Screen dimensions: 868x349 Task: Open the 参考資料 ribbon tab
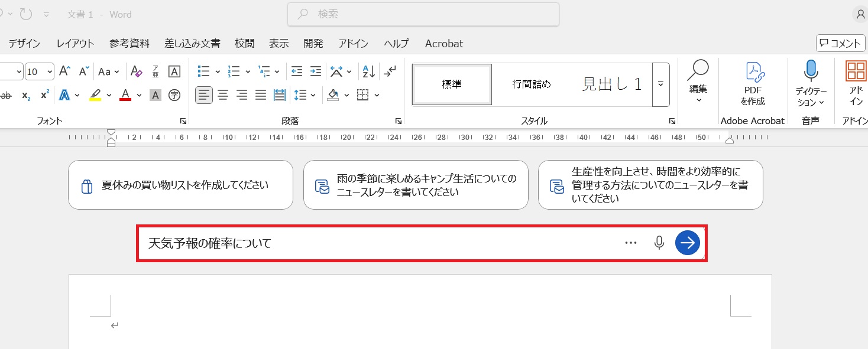[129, 44]
